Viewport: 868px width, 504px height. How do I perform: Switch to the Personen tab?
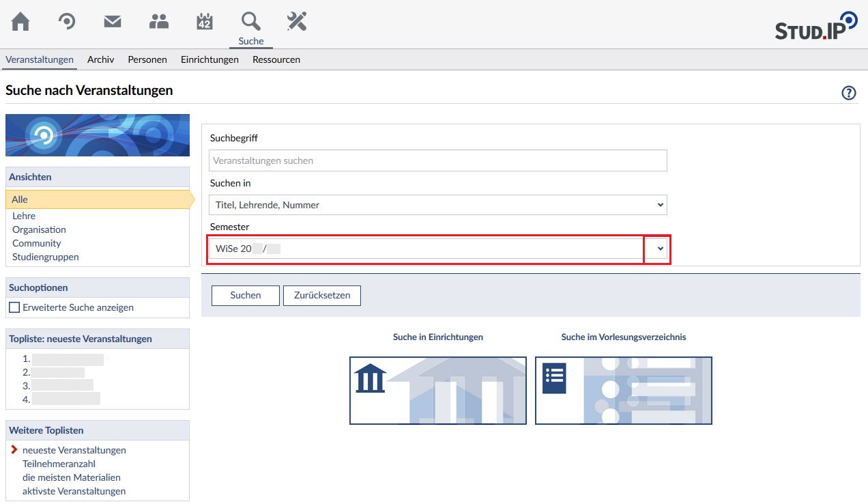(147, 59)
